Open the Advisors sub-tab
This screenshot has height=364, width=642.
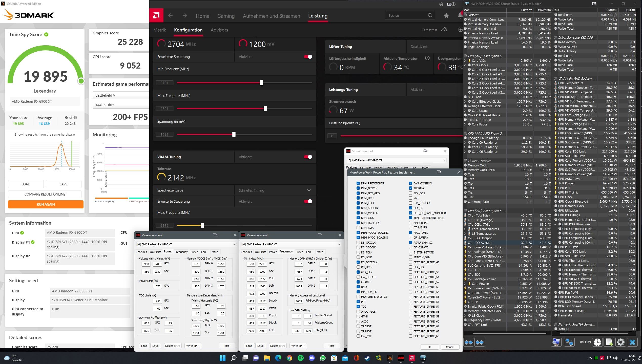[x=219, y=30]
